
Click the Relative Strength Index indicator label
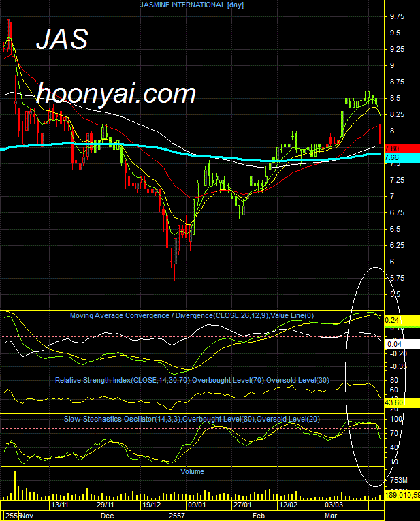(x=192, y=380)
